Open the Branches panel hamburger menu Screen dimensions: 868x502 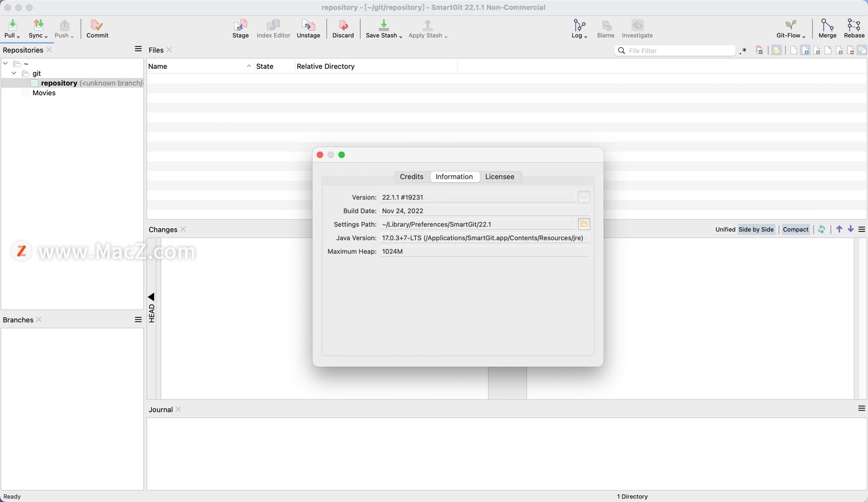(138, 320)
